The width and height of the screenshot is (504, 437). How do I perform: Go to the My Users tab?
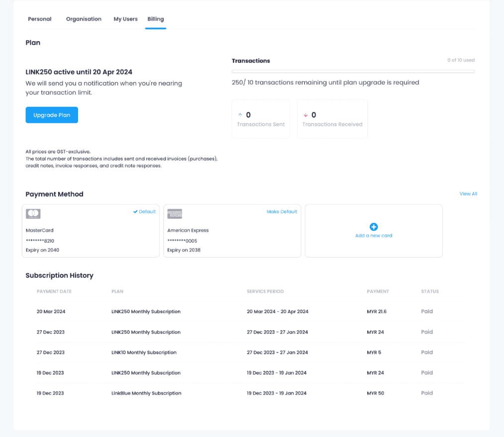125,19
